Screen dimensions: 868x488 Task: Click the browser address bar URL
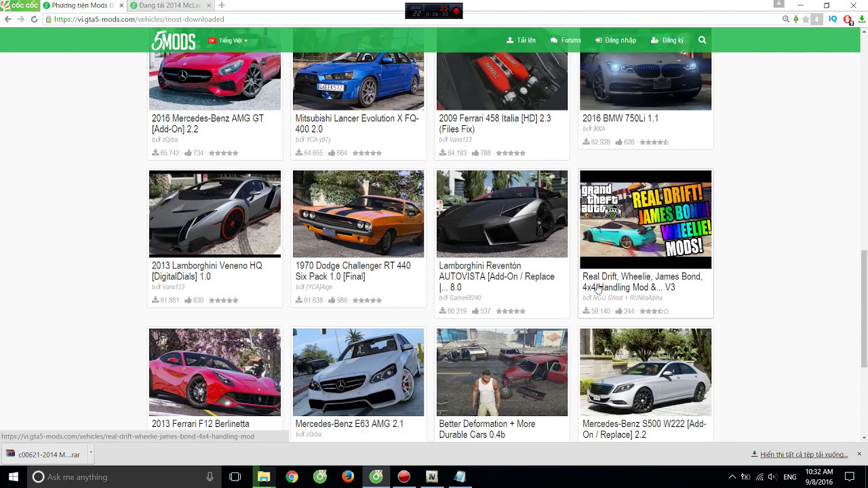coord(139,19)
